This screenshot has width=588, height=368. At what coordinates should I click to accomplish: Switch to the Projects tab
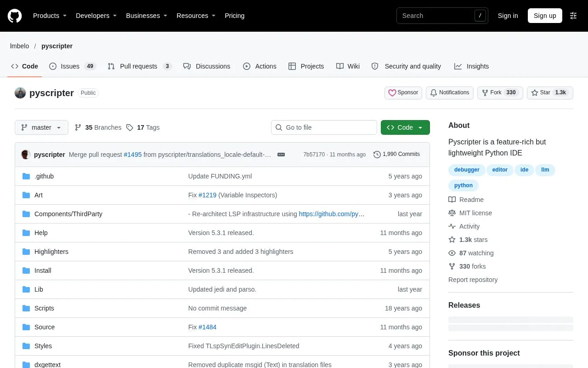306,66
